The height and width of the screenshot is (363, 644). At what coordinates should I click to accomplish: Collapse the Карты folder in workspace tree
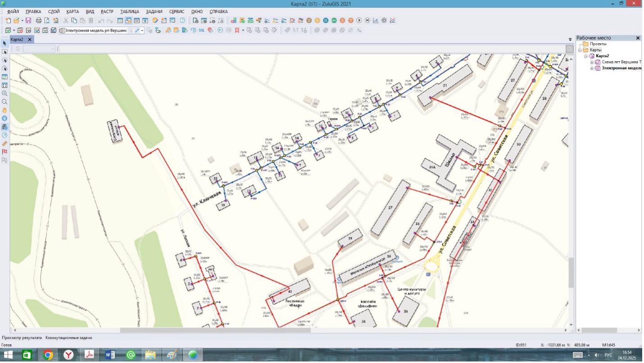pos(580,50)
